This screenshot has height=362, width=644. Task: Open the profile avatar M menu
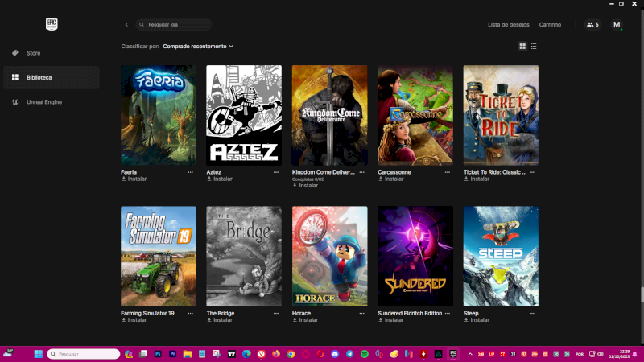[617, 25]
